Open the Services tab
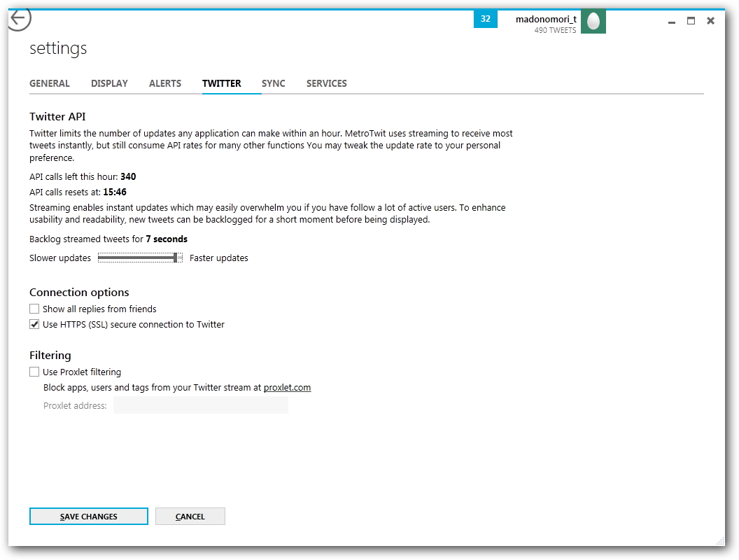The width and height of the screenshot is (739, 560). (327, 83)
